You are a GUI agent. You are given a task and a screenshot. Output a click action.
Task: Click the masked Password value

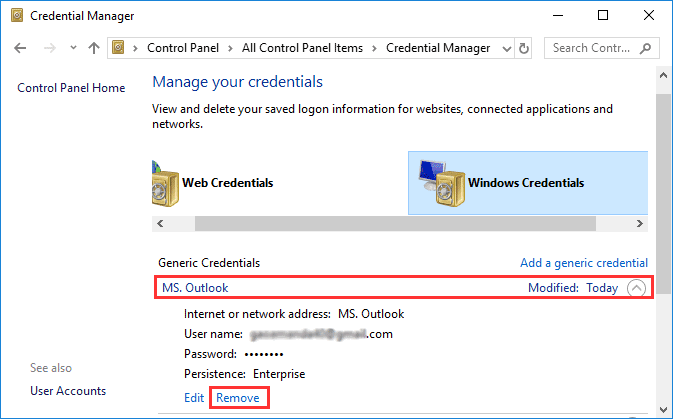[x=264, y=355]
